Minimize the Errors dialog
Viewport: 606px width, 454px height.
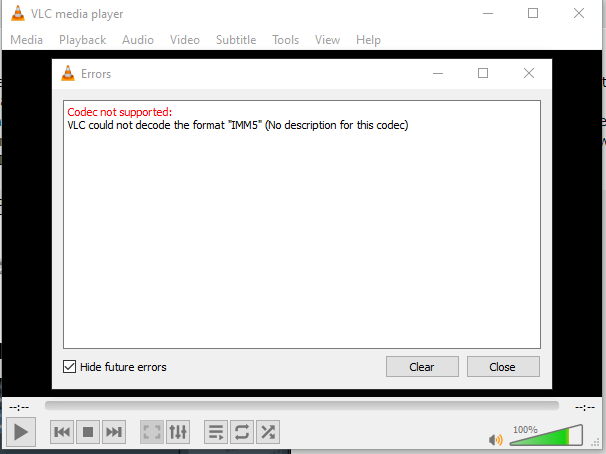[x=438, y=73]
